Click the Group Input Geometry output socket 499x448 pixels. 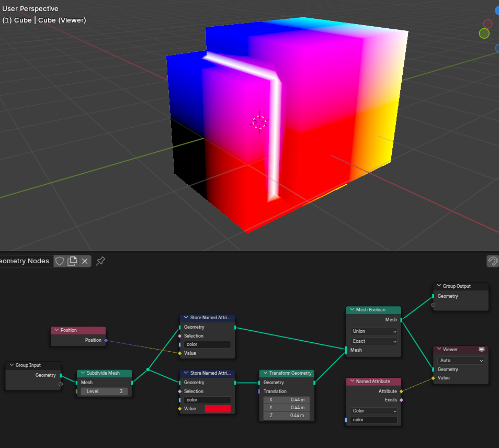tap(61, 375)
